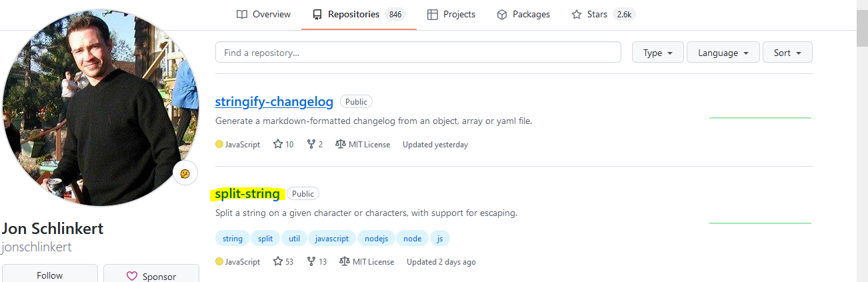Open the stringify-changelog repository link
The height and width of the screenshot is (282, 868).
click(274, 102)
